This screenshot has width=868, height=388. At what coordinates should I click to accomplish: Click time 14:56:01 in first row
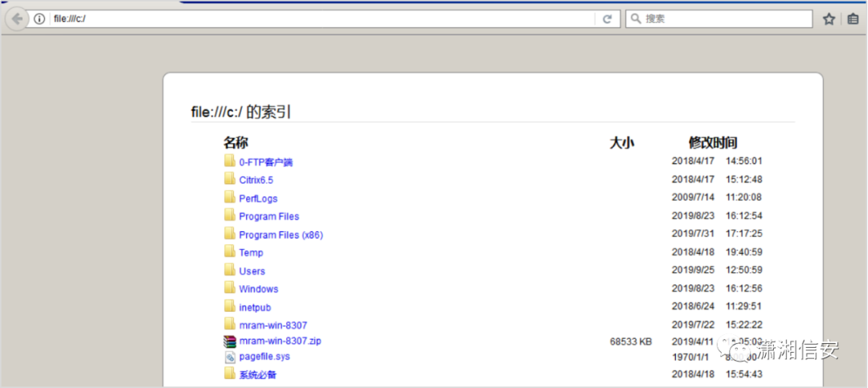coord(744,161)
